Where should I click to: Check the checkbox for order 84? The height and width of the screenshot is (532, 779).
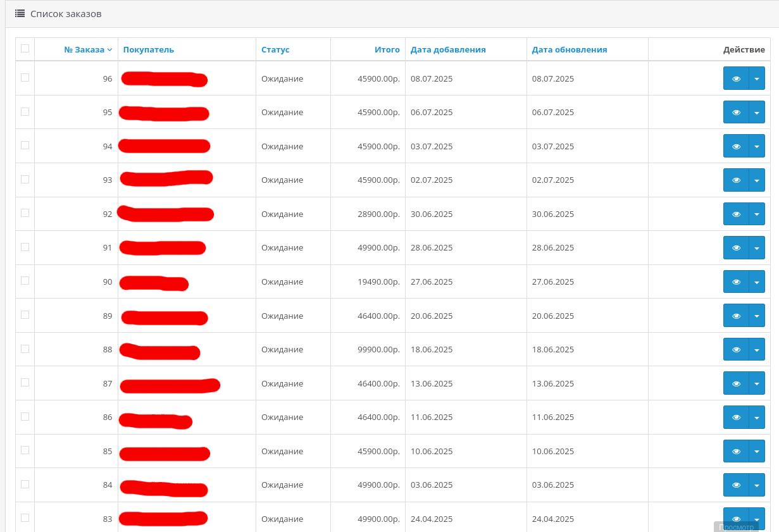(25, 484)
